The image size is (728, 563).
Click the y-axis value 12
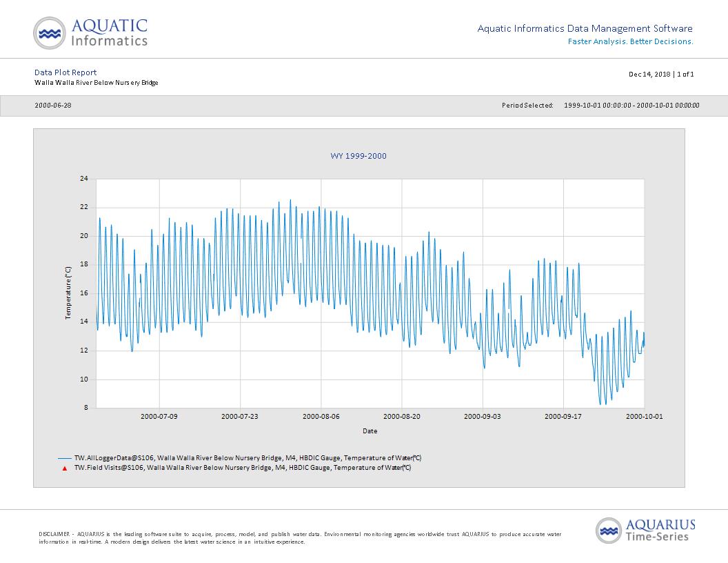[x=84, y=350]
